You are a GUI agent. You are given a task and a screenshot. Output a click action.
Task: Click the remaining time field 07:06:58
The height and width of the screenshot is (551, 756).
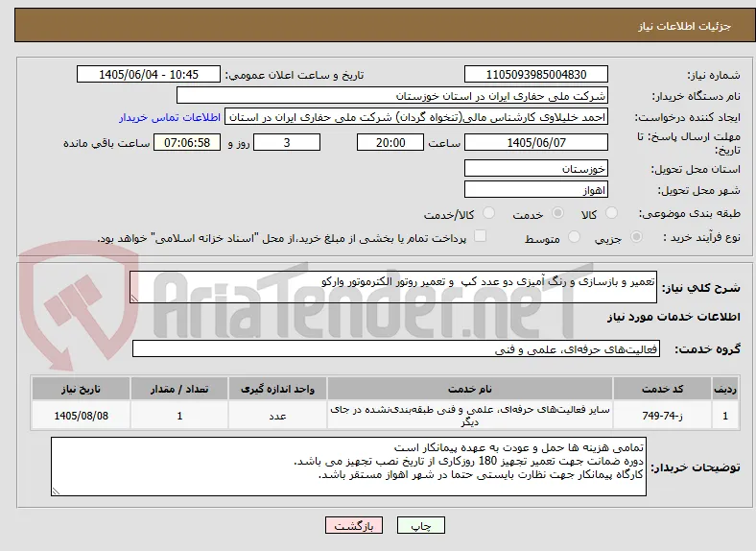coord(187,142)
